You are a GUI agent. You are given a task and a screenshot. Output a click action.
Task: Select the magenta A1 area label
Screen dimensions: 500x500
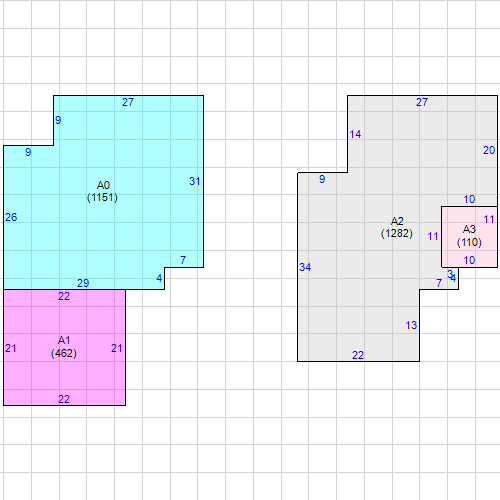coord(64,340)
